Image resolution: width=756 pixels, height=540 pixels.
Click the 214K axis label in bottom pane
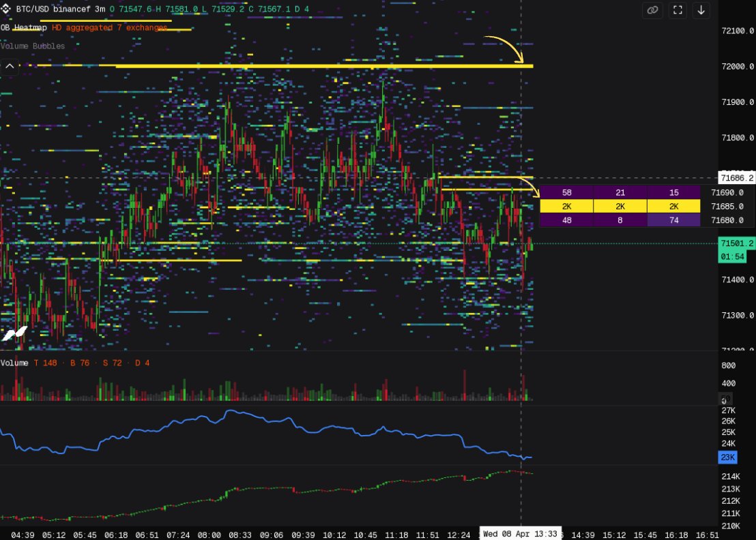(731, 476)
